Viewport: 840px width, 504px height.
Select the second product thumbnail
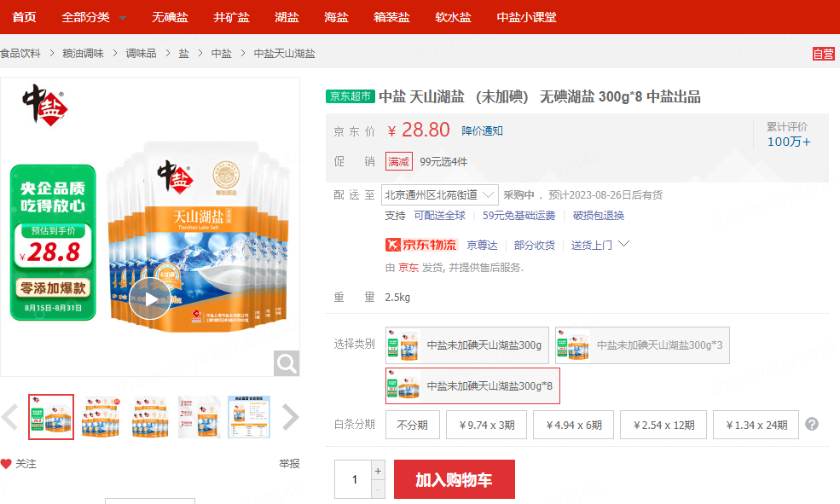click(101, 417)
